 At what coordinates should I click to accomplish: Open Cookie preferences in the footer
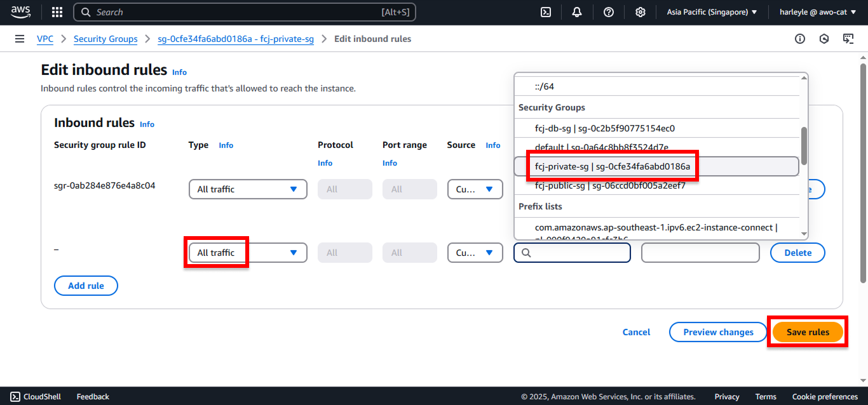[x=825, y=397]
